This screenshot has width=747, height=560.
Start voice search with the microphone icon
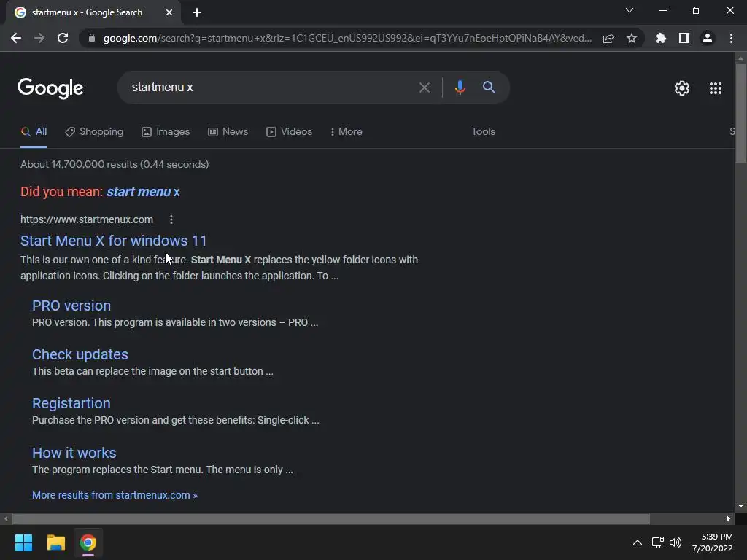[x=460, y=87]
